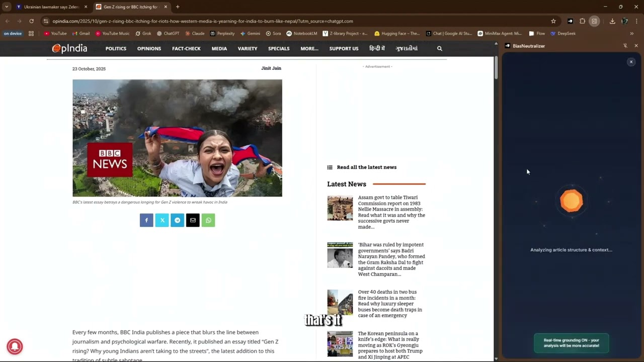Pin the BiasNeutralizer side panel

[x=625, y=46]
